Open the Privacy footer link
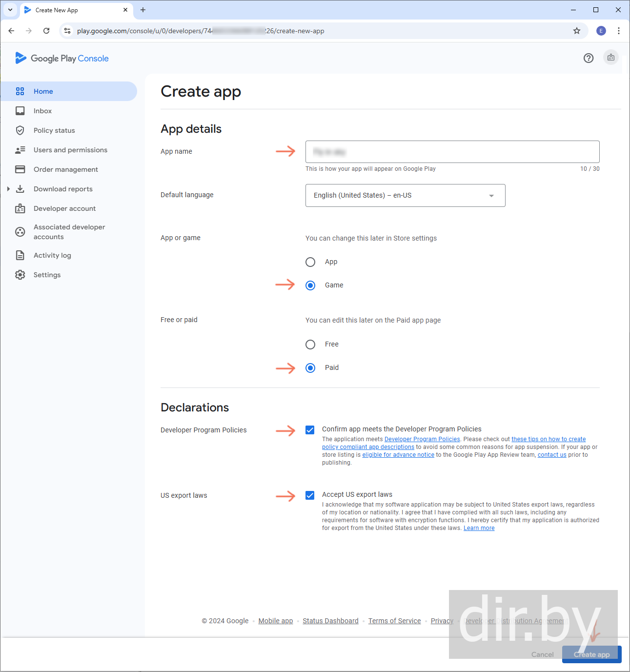The image size is (630, 672). 442,621
